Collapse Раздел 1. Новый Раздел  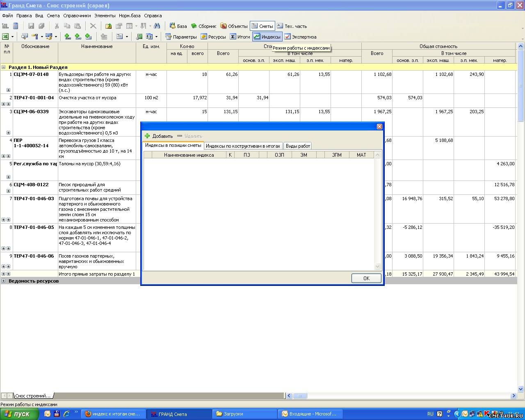coord(4,67)
